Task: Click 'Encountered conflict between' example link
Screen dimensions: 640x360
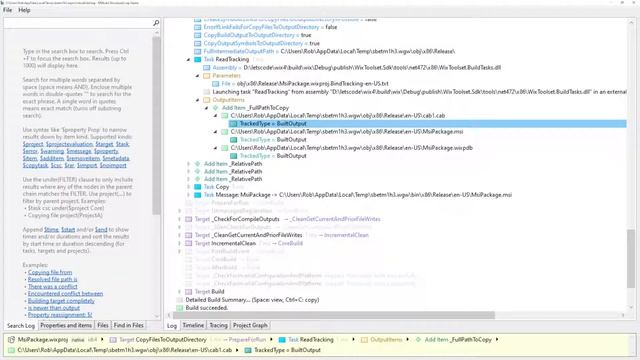Action: coord(65,293)
